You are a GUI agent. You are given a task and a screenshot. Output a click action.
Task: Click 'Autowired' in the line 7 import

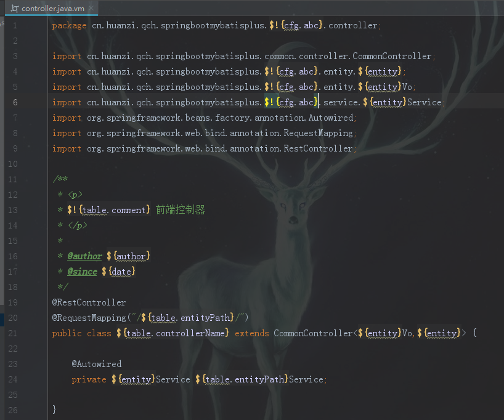coord(331,118)
